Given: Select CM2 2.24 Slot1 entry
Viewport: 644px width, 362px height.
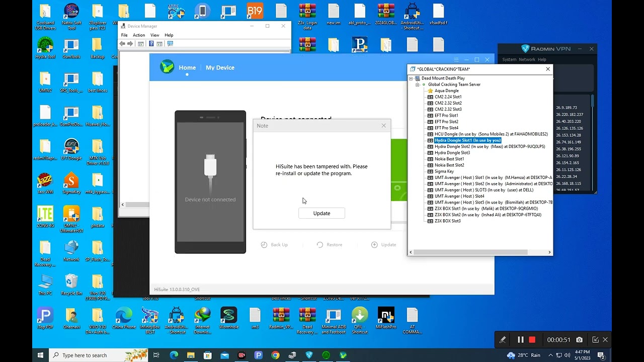Looking at the screenshot, I should click(x=448, y=97).
